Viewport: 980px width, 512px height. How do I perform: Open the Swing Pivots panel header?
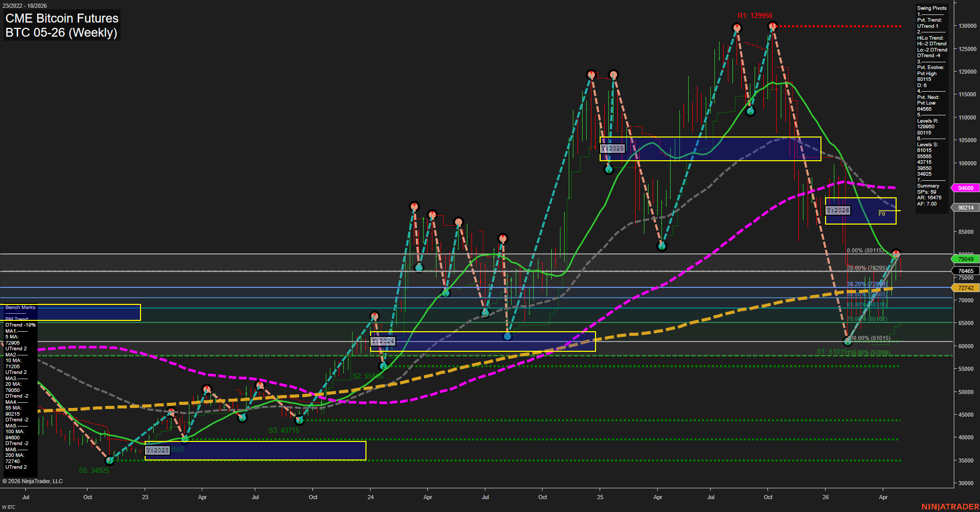931,8
